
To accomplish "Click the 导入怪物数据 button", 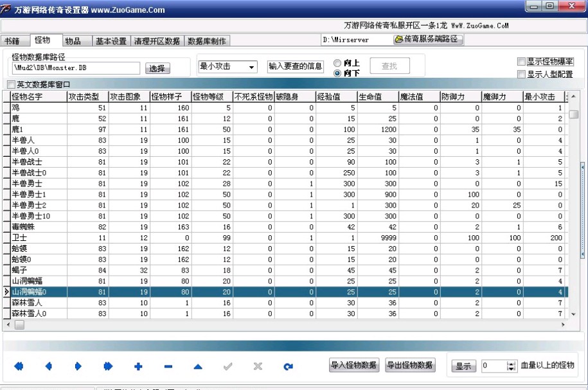I will [354, 366].
